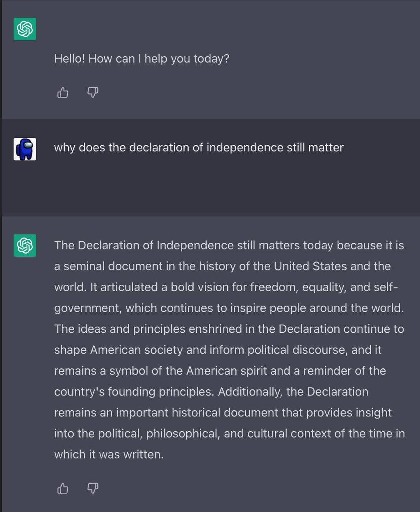Click the word 'government,' starting the fourth line
Screen dimensions: 420x512
[88, 308]
